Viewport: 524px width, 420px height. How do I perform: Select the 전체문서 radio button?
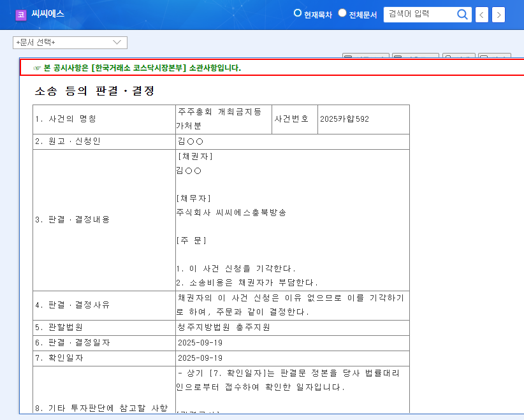342,13
